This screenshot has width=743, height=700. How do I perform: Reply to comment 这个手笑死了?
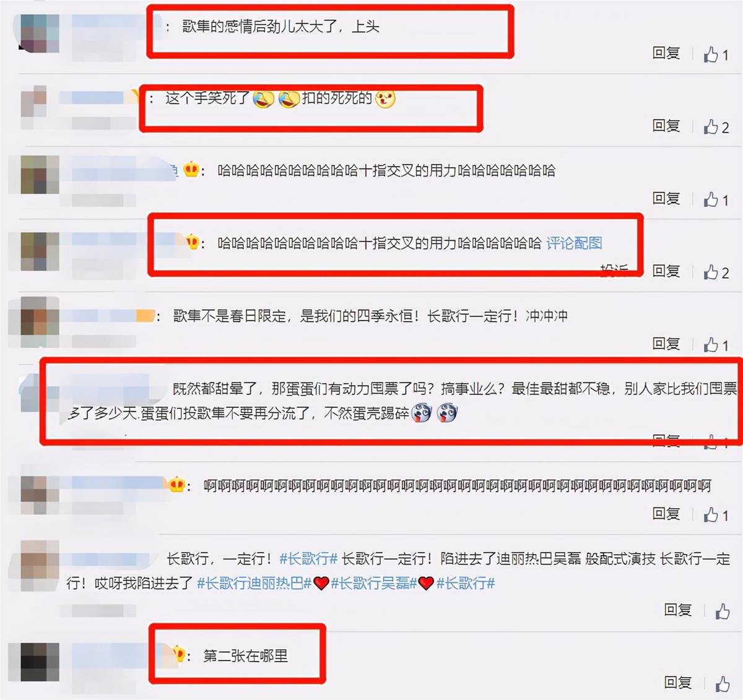point(666,126)
